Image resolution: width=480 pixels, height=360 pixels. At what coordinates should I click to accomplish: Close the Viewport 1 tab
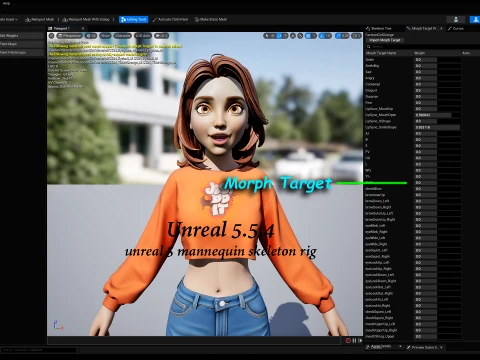click(x=83, y=29)
